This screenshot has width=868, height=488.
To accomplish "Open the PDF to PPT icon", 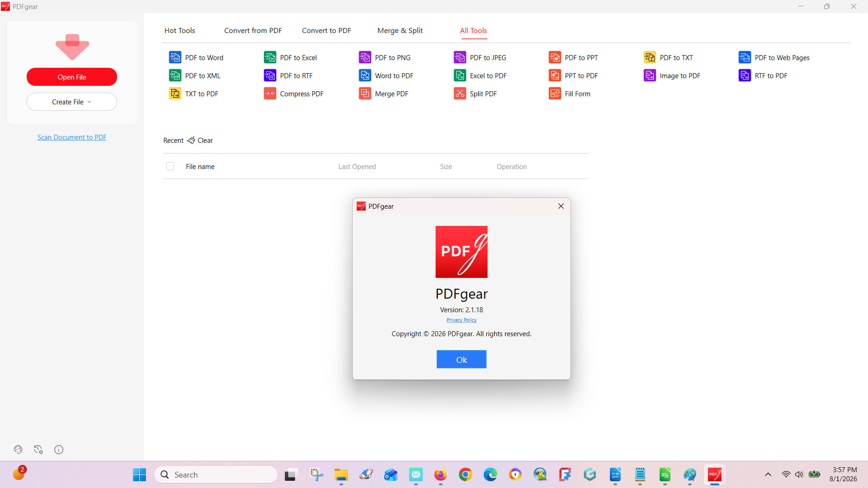I will tap(555, 57).
